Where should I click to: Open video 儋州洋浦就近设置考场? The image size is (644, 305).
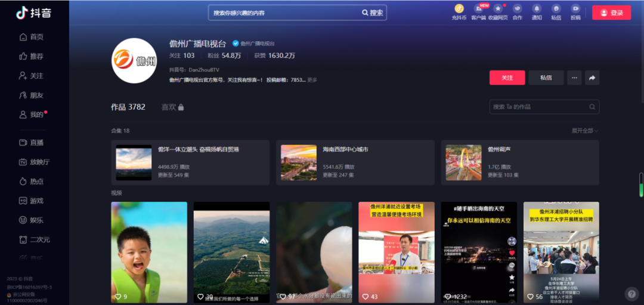[397, 252]
